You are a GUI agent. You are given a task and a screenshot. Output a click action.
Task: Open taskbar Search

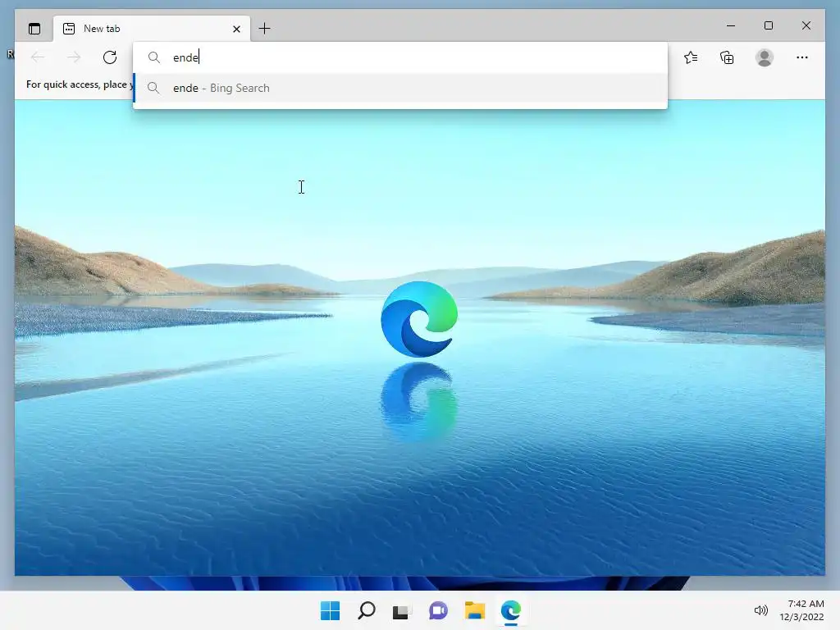(367, 610)
